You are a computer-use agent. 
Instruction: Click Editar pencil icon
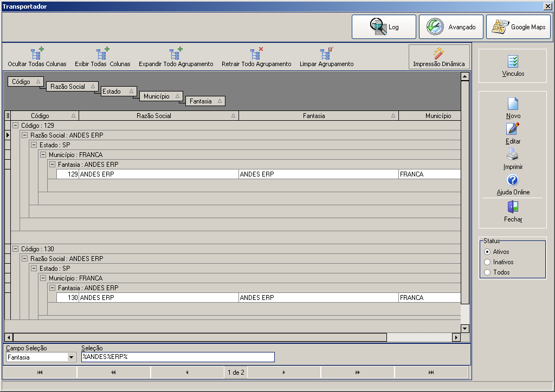pyautogui.click(x=513, y=129)
